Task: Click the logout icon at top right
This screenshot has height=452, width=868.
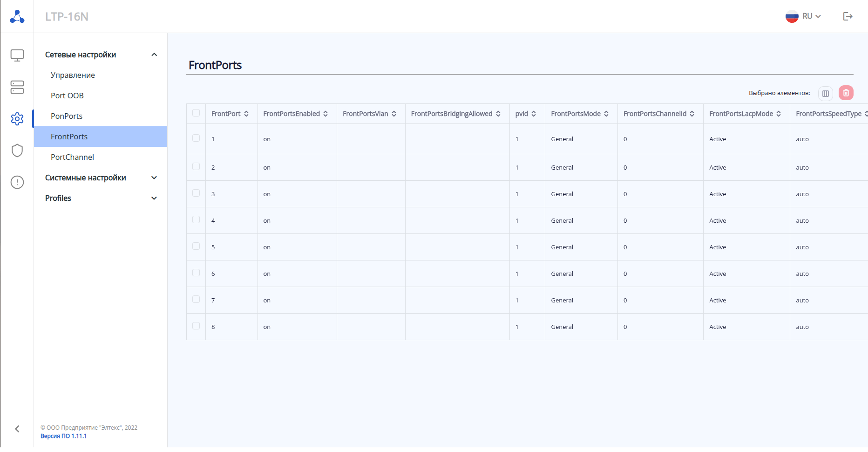Action: point(848,16)
